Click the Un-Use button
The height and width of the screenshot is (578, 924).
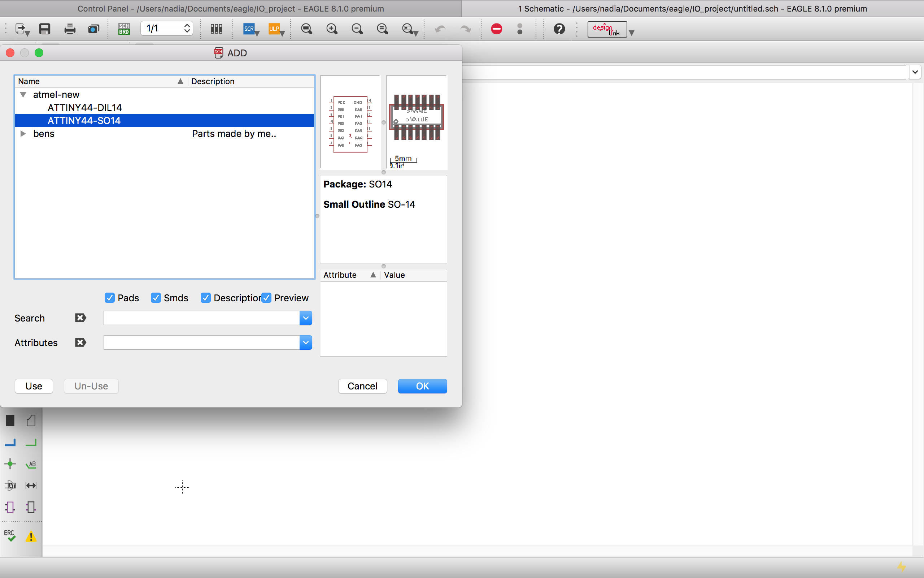[91, 386]
